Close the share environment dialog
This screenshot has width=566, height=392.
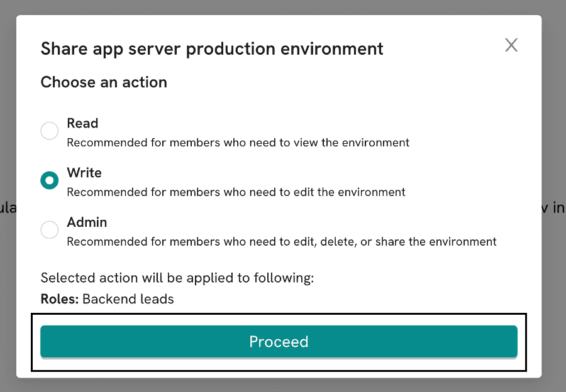511,45
